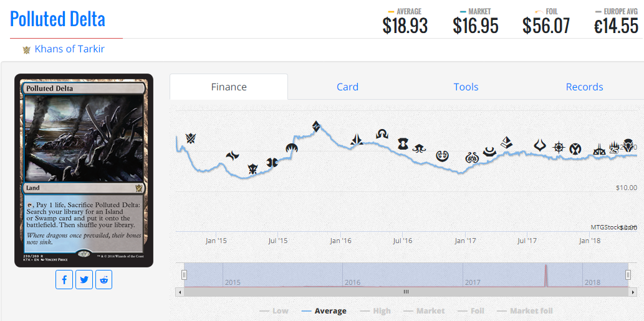
Task: Click the Jan '15 axis label
Action: [216, 241]
